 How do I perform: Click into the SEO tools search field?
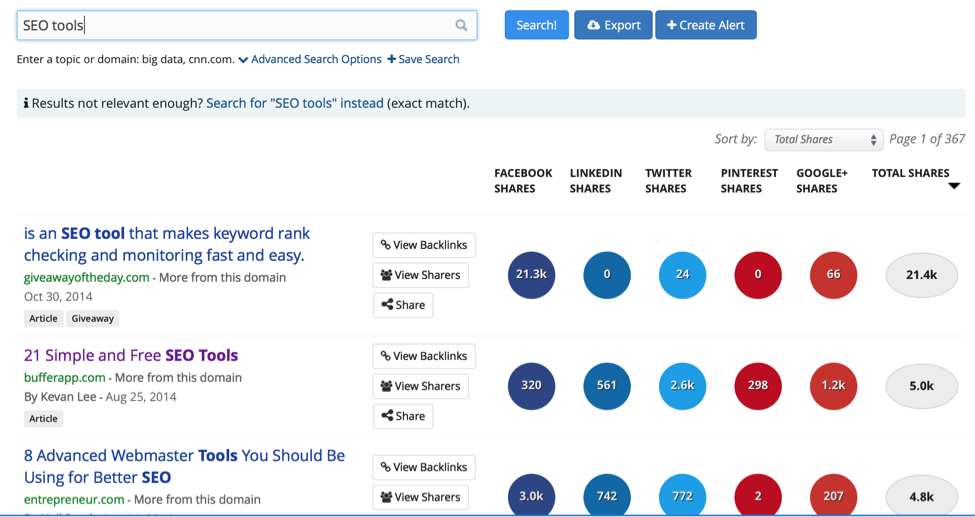(x=235, y=25)
